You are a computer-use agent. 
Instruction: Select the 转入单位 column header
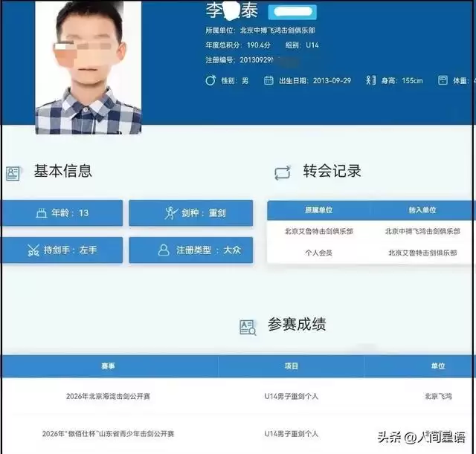point(422,210)
